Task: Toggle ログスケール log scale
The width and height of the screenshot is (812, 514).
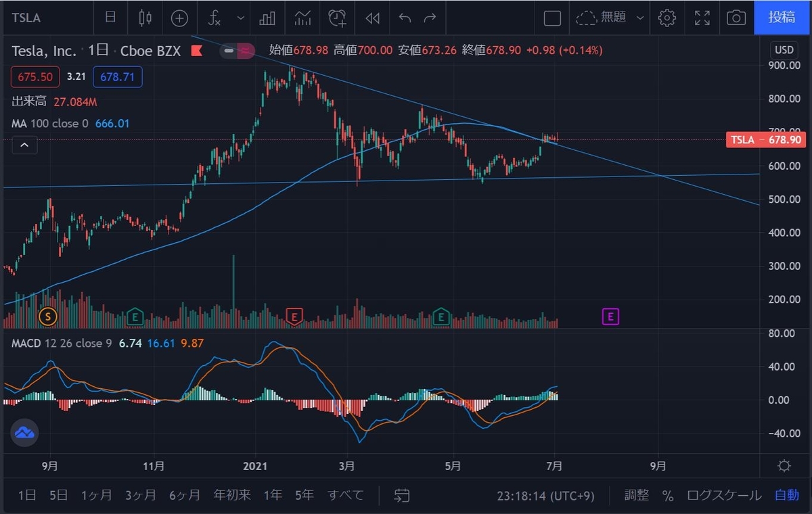Action: point(724,495)
